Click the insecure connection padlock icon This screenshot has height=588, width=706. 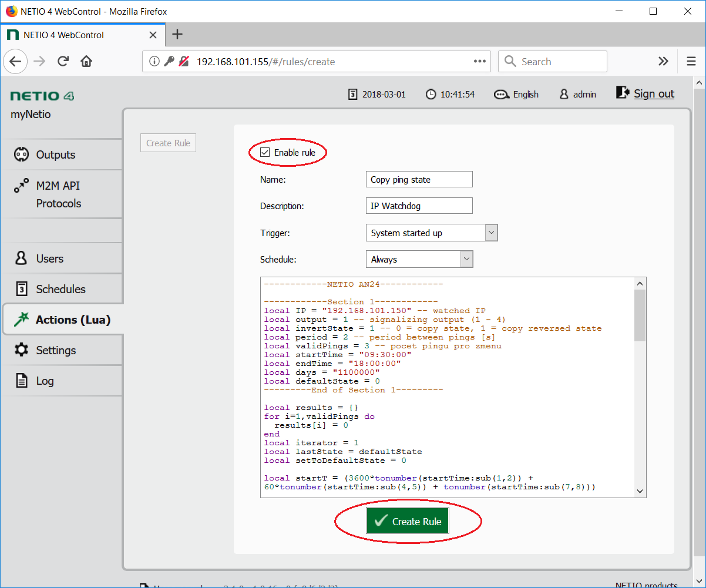tap(184, 61)
